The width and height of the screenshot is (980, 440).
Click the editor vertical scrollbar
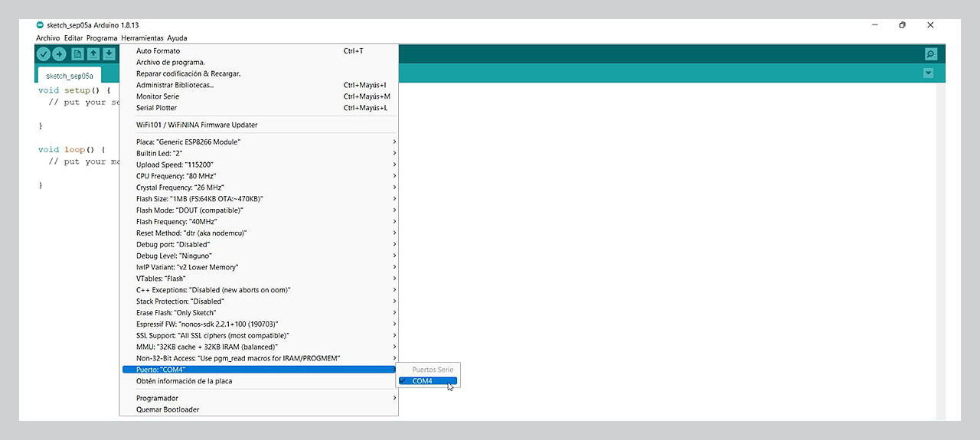pos(941,251)
